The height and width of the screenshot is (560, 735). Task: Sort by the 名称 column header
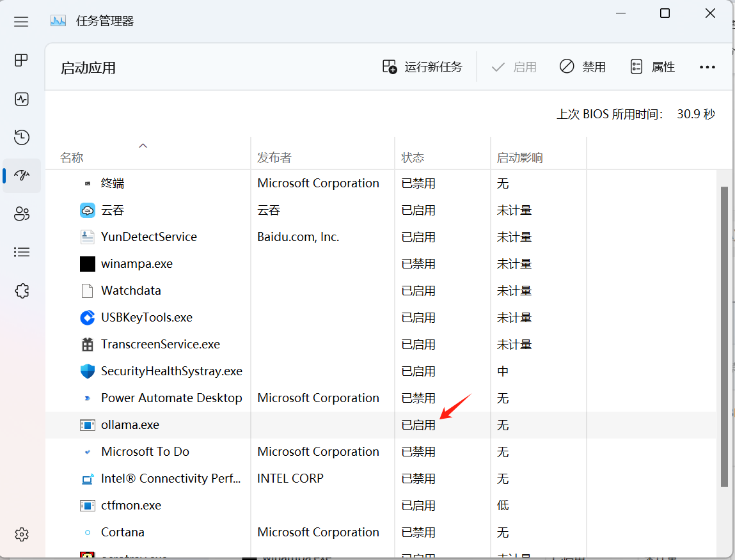pyautogui.click(x=72, y=157)
